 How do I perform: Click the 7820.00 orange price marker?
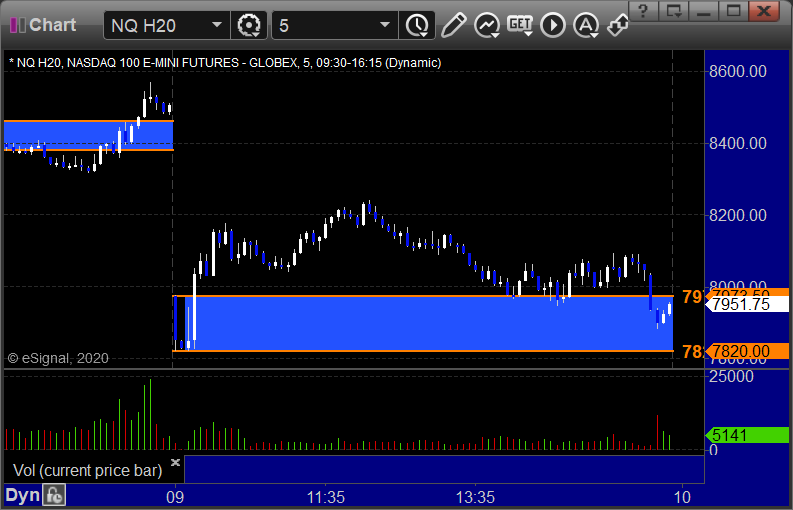click(747, 351)
